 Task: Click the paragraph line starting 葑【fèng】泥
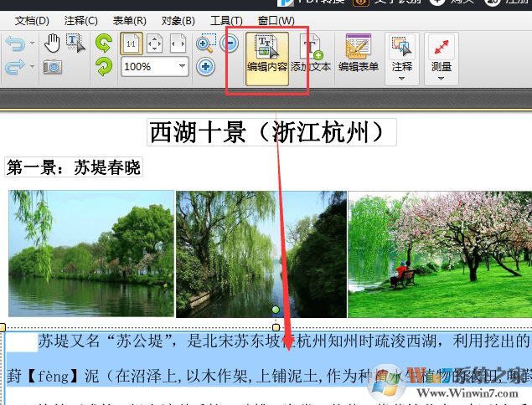[x=268, y=376]
